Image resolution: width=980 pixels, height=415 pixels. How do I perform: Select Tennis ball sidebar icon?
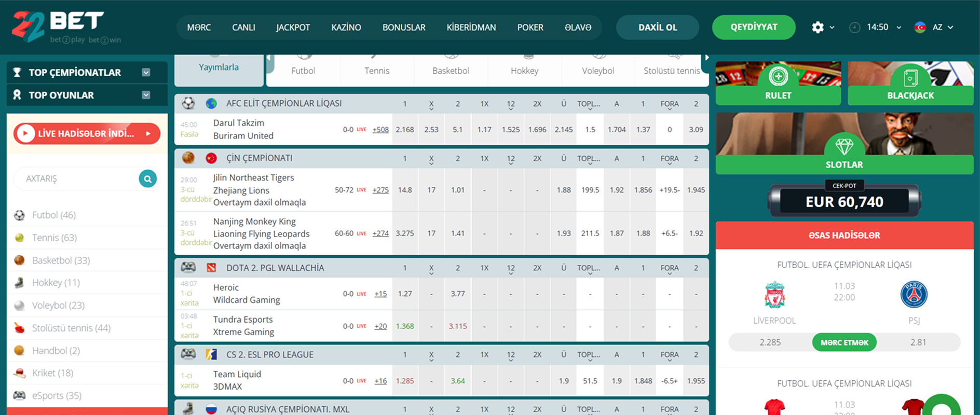point(19,238)
